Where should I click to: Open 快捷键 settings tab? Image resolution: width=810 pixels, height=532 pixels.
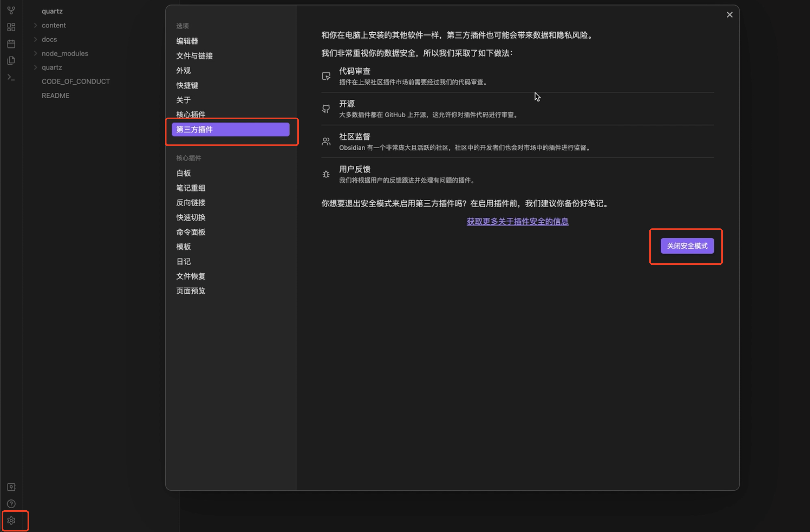tap(187, 85)
